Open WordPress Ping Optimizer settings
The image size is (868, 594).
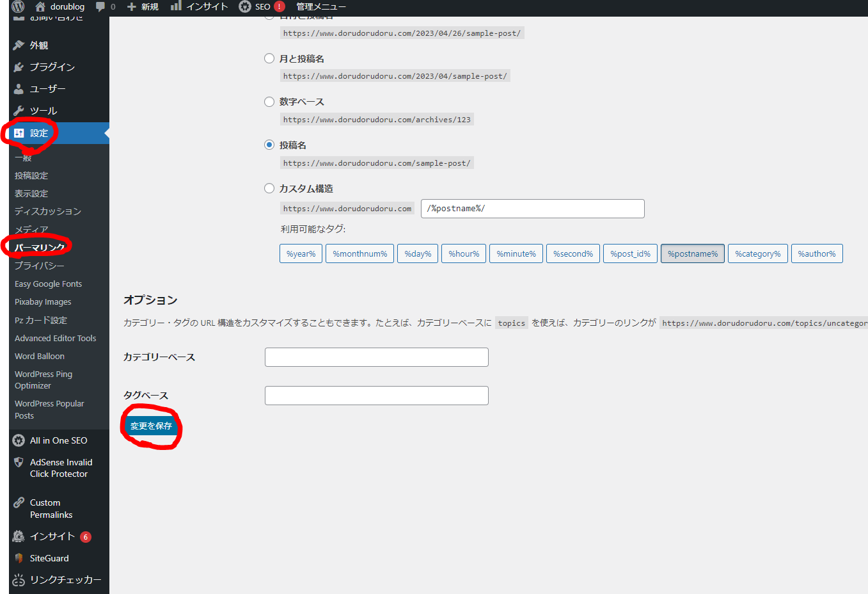(x=43, y=380)
